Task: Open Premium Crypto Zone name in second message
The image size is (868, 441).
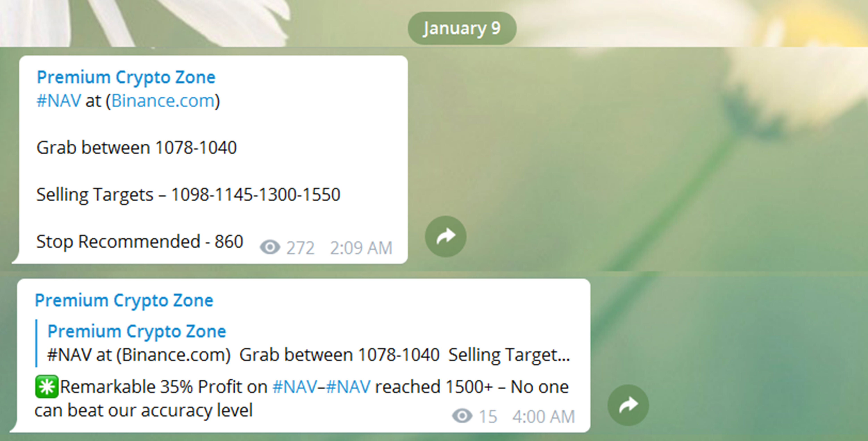Action: pyautogui.click(x=124, y=301)
